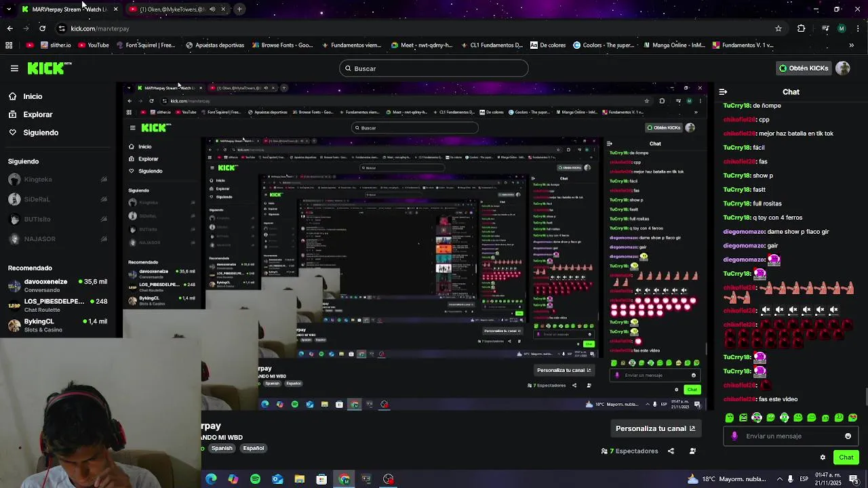Click the 7 Espectadores viewer count
This screenshot has width=868, height=488.
[x=630, y=451]
